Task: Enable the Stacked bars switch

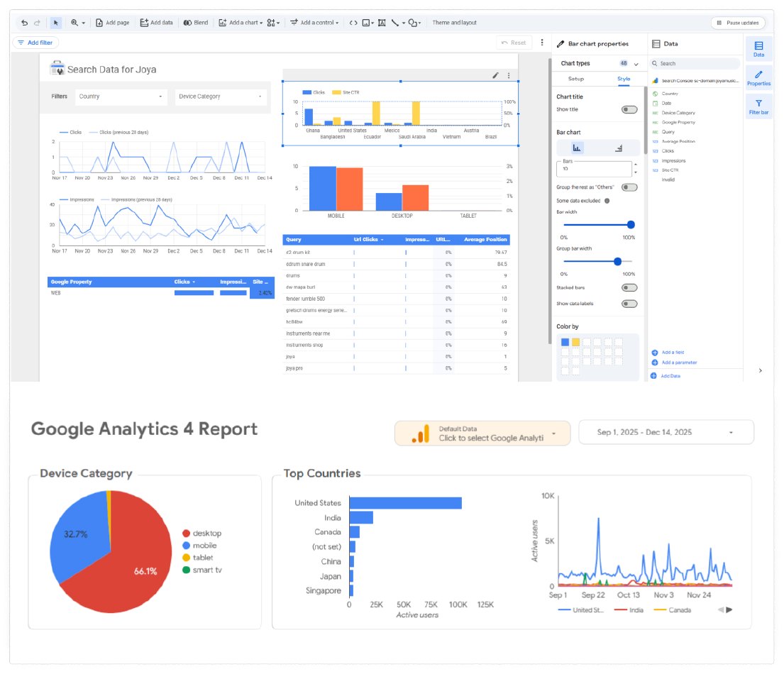Action: (x=629, y=288)
